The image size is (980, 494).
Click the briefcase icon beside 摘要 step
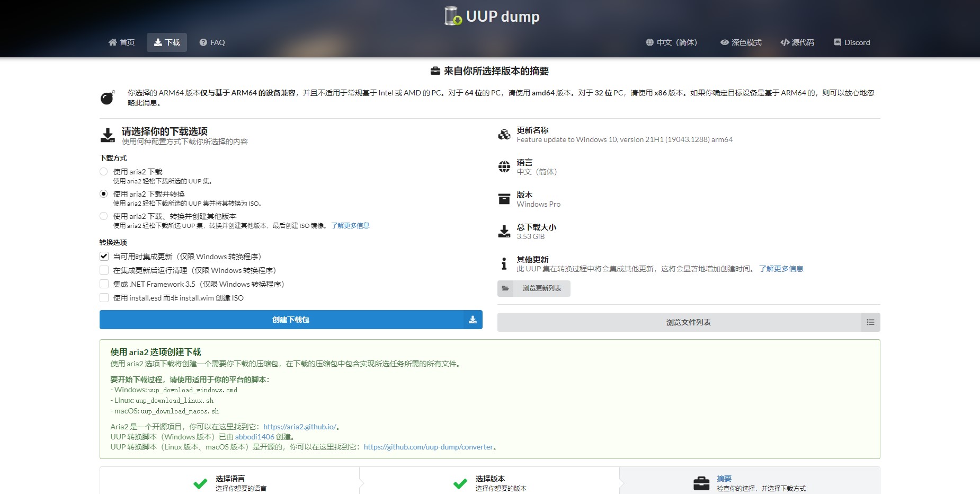[x=701, y=483]
